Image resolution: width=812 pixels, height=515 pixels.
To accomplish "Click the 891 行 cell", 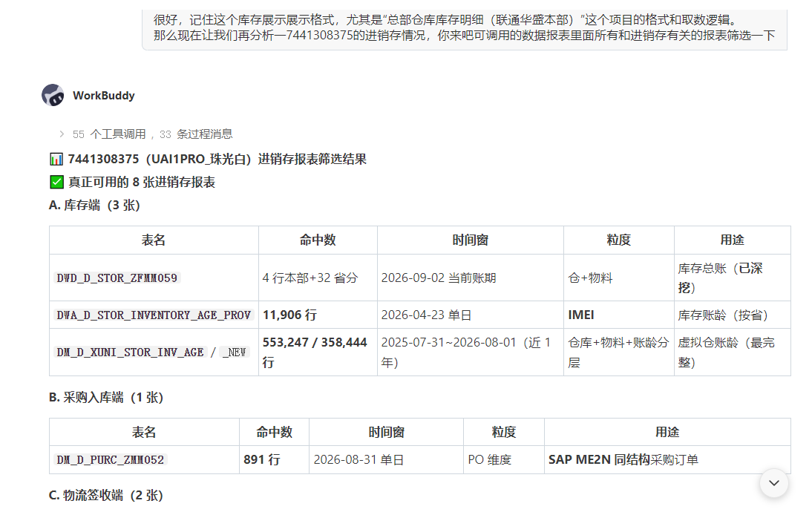I will pos(274,459).
